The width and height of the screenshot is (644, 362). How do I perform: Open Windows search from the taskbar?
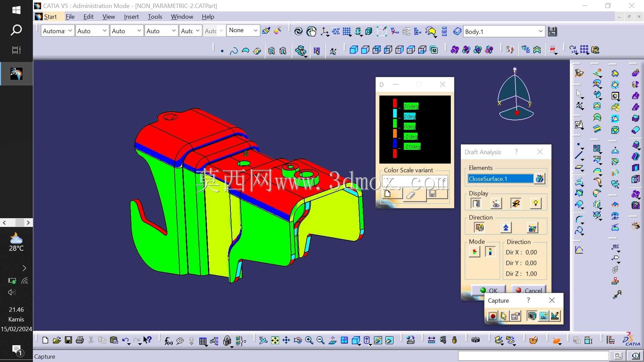pos(16,30)
